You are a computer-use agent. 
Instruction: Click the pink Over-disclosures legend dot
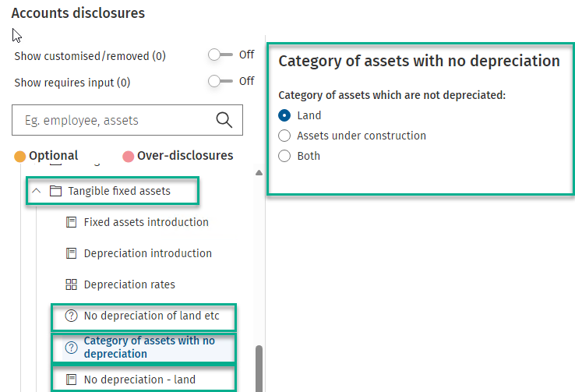(128, 157)
